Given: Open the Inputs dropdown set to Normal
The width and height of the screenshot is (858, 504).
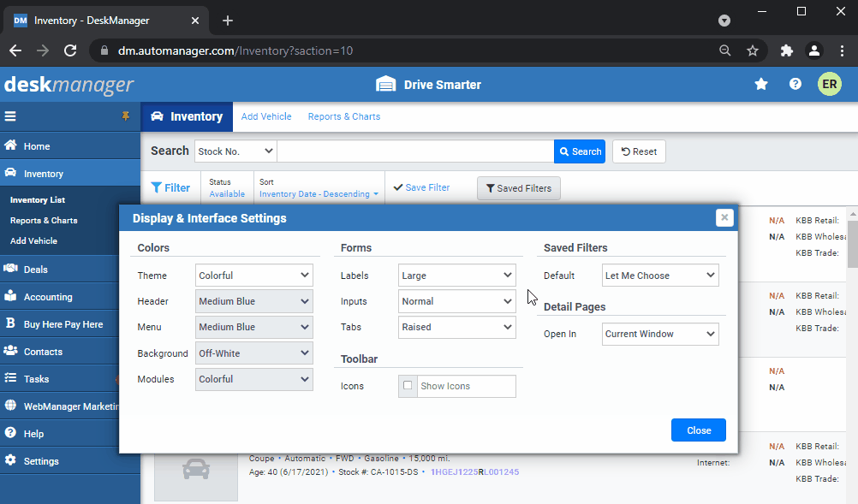Looking at the screenshot, I should 457,301.
